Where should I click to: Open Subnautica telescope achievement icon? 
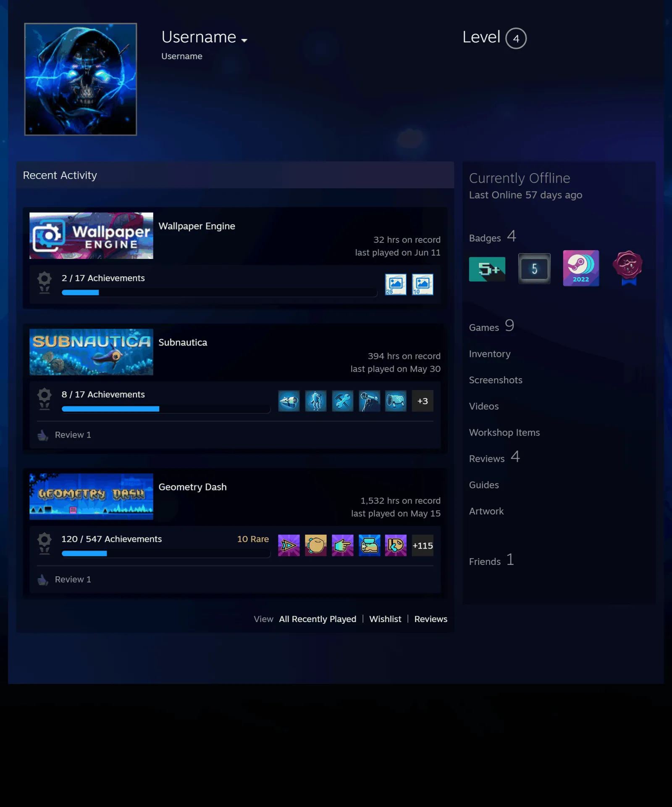click(370, 401)
